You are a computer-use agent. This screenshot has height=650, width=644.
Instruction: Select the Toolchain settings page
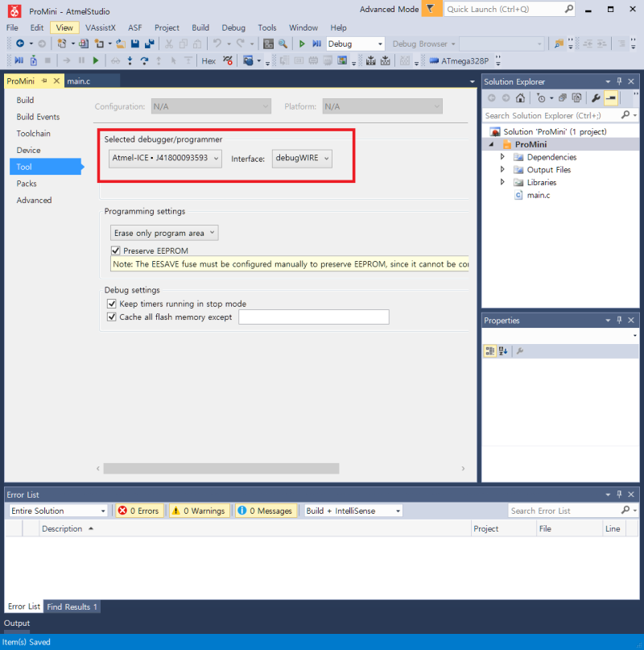(x=34, y=134)
